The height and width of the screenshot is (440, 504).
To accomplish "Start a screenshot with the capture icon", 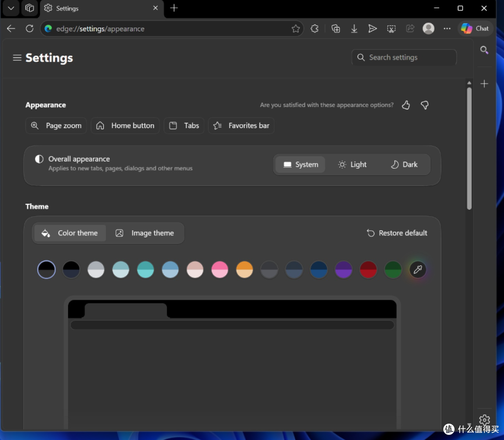I will pyautogui.click(x=391, y=28).
